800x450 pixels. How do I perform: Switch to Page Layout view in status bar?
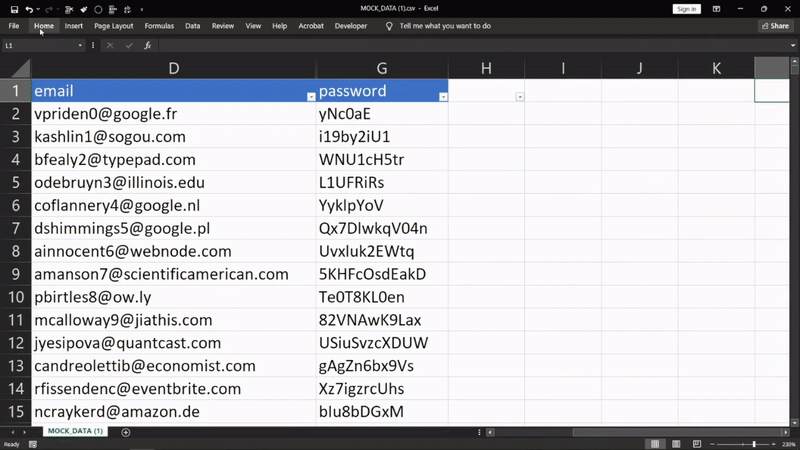point(674,444)
